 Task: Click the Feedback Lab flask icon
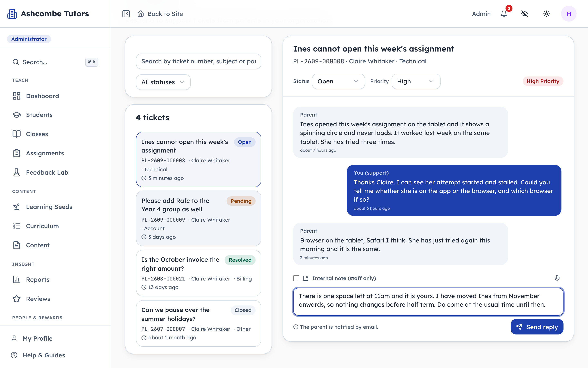coord(17,172)
